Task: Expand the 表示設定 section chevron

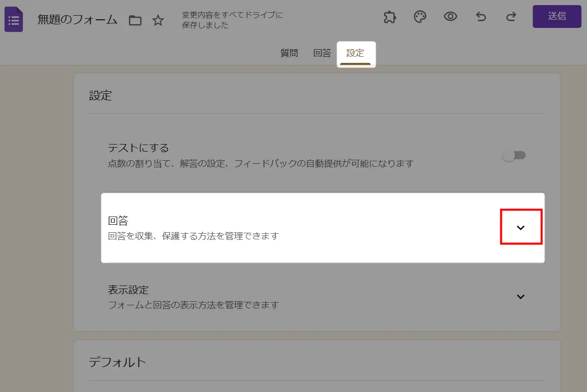Action: click(x=521, y=297)
